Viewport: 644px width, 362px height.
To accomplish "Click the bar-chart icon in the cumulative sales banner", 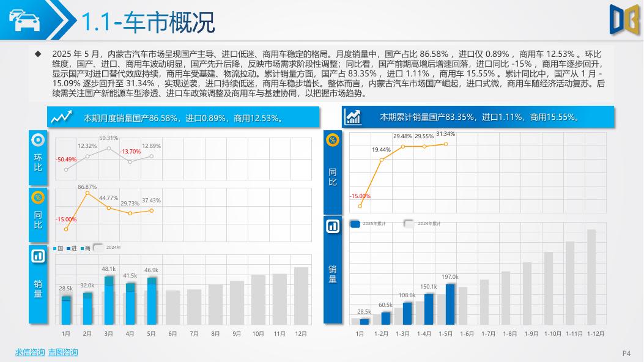I will 353,117.
